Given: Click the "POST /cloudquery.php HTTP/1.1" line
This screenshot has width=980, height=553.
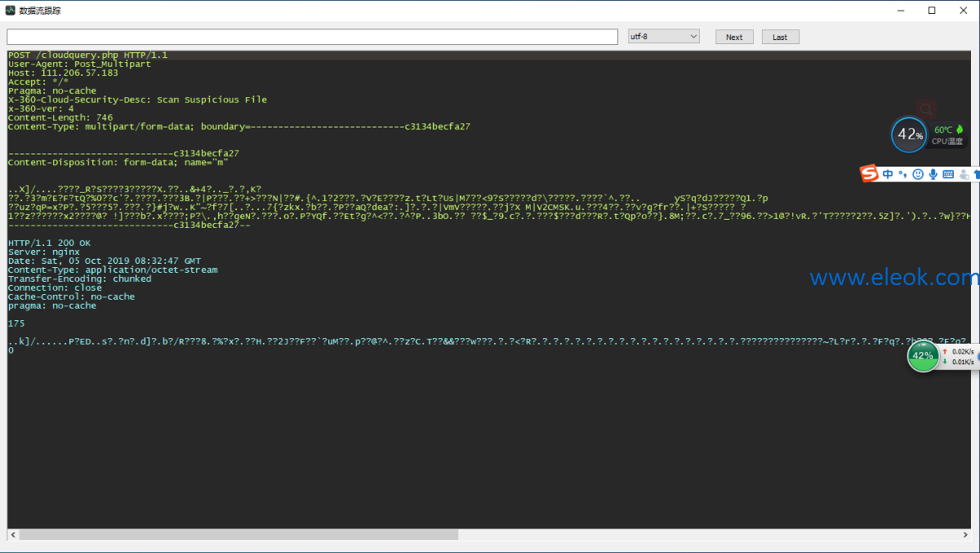Looking at the screenshot, I should tap(88, 55).
